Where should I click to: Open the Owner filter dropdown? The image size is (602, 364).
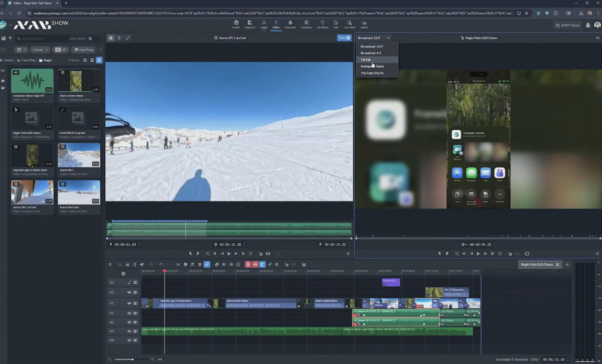[x=40, y=50]
